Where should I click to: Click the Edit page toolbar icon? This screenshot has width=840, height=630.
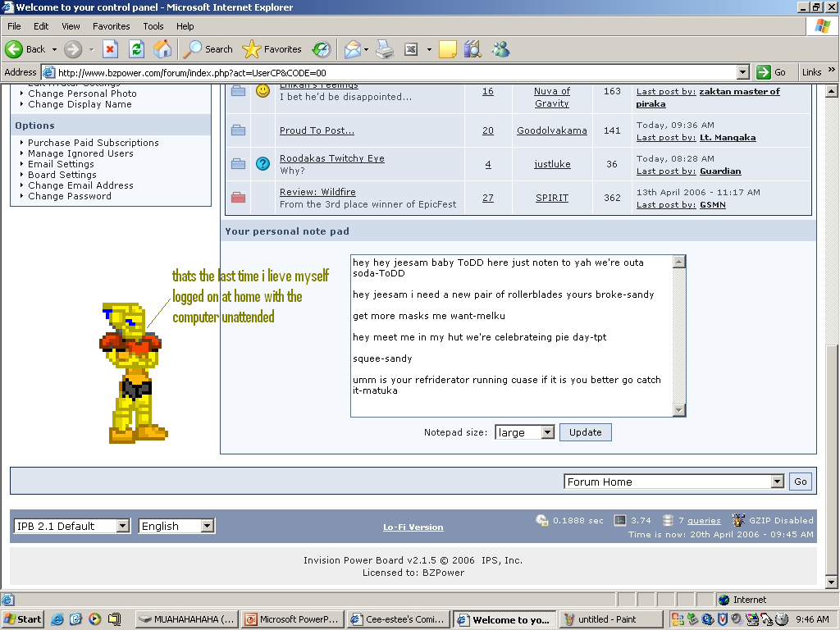click(x=411, y=49)
